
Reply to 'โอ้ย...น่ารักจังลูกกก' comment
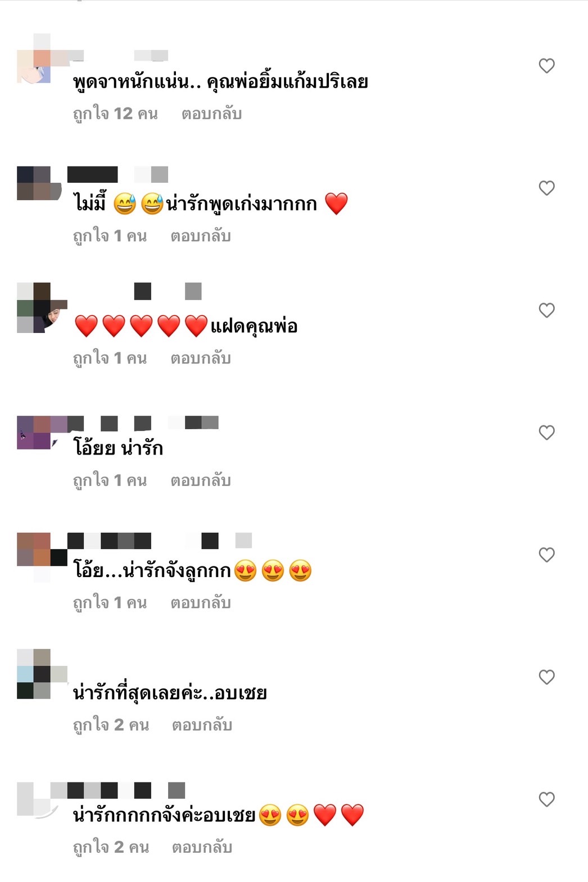point(201,602)
